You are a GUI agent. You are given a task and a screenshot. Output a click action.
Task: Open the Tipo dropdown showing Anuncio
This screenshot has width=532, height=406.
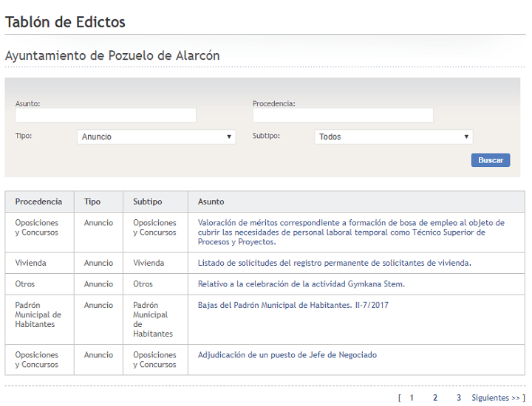157,137
